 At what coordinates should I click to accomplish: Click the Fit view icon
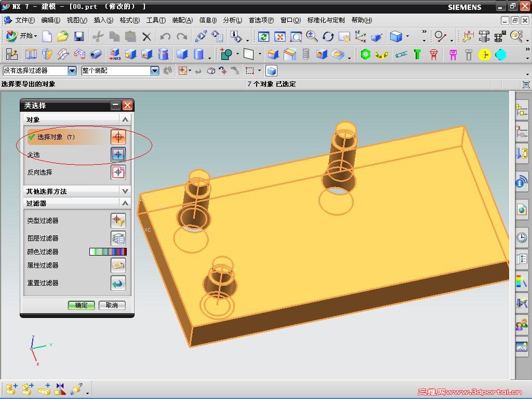280,37
